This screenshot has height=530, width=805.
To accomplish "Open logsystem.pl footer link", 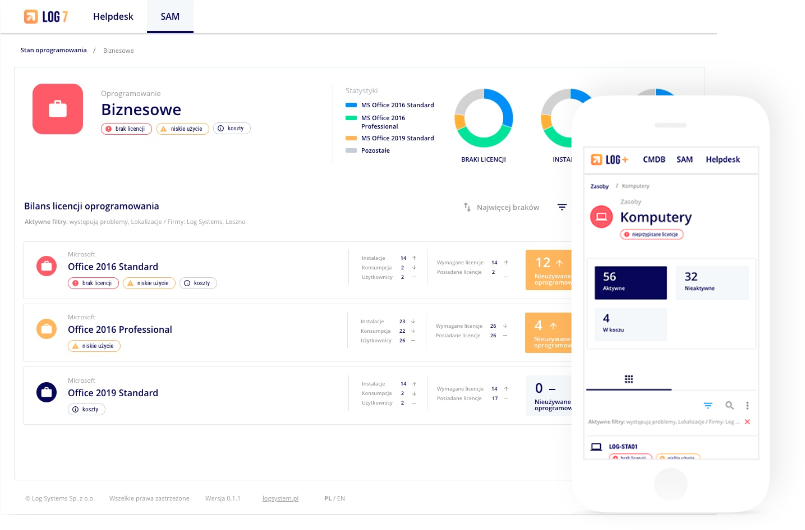I will (x=280, y=498).
